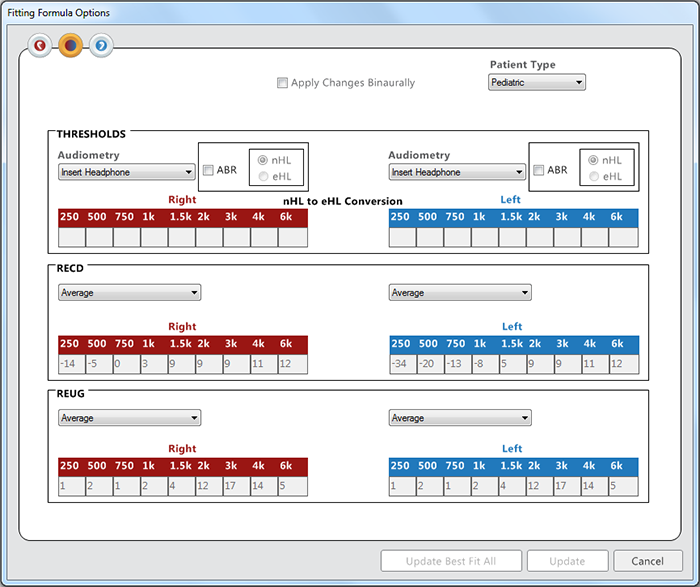
Task: Click left threshold 2k input field
Action: pyautogui.click(x=540, y=237)
